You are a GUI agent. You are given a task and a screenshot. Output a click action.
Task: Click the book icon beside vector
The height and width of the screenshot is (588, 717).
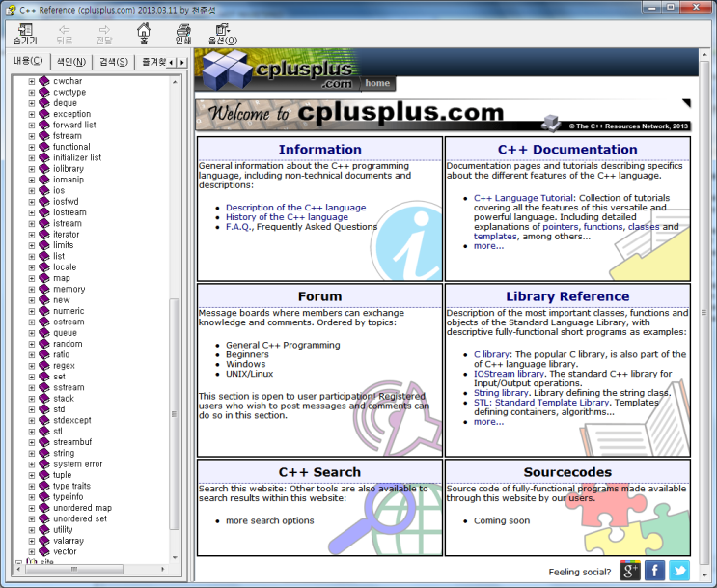[43, 551]
